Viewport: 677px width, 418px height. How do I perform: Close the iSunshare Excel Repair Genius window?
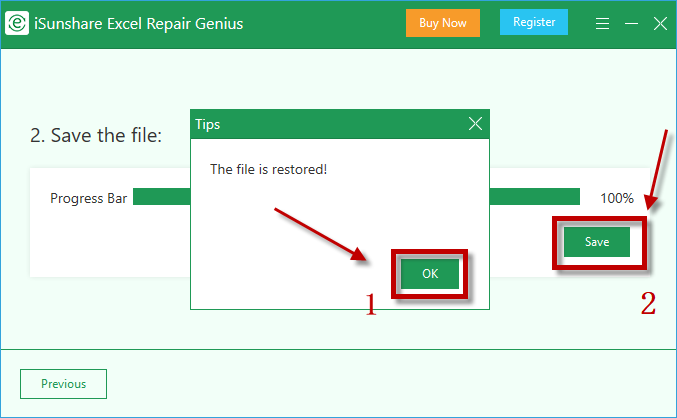pos(660,23)
